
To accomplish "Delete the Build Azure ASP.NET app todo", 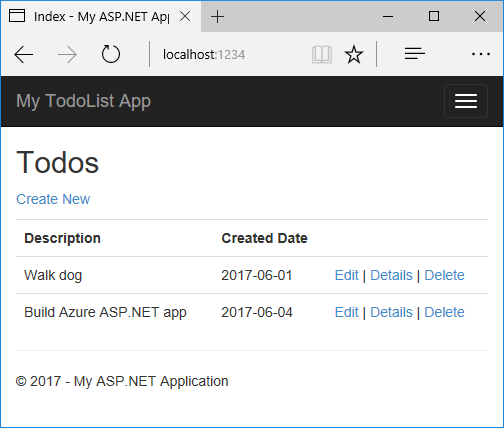I will point(444,312).
